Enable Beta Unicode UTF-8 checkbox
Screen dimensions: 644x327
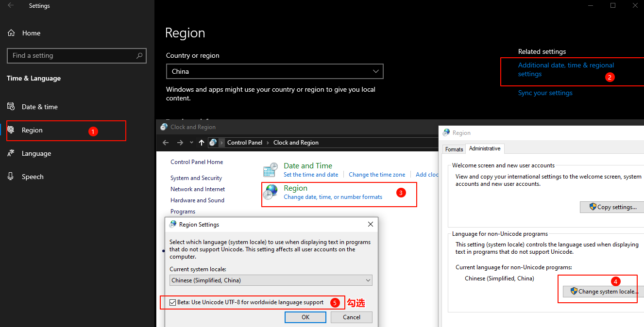(x=173, y=302)
